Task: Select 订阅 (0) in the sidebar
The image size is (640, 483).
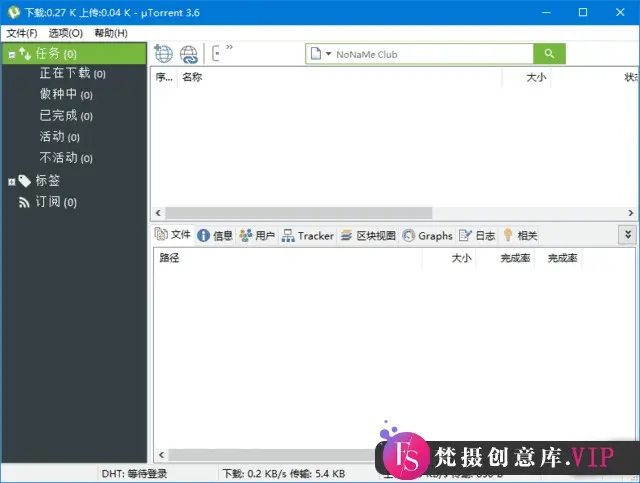Action: click(56, 202)
